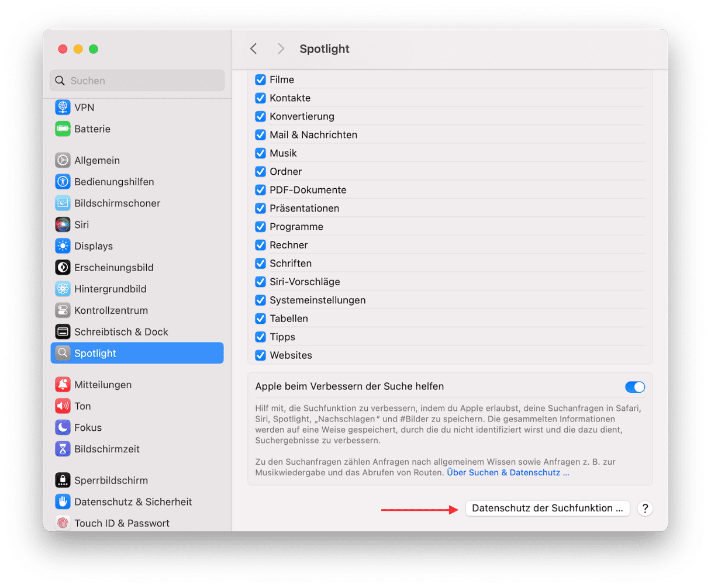711x588 pixels.
Task: Toggle off Apple beim Verbessern der Suche helfen
Action: (634, 387)
